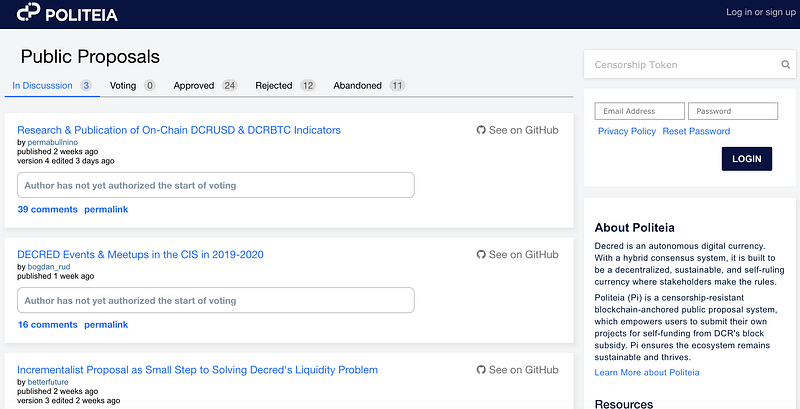
Task: Click the 'About Politeia' heading
Action: [x=635, y=228]
